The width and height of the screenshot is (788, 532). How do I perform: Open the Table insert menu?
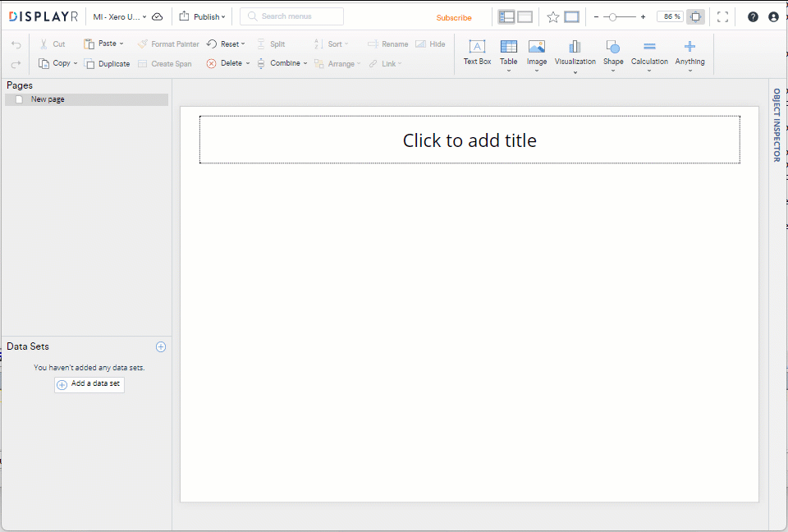click(509, 55)
